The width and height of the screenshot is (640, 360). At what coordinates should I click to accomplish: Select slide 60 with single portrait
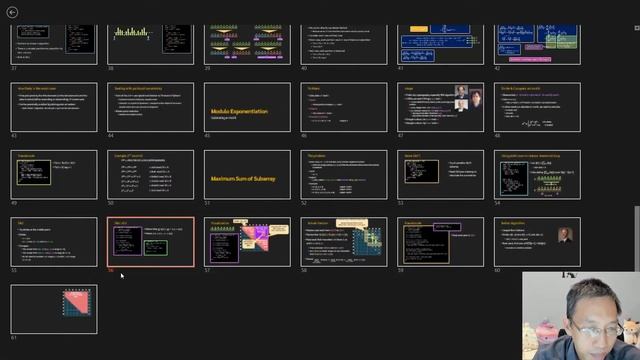[537, 242]
